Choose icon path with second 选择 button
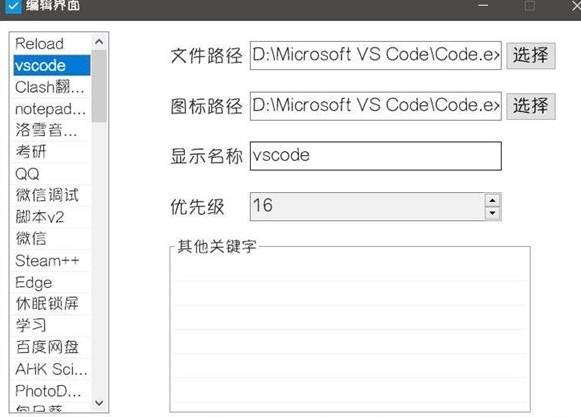The image size is (581, 417). (531, 106)
